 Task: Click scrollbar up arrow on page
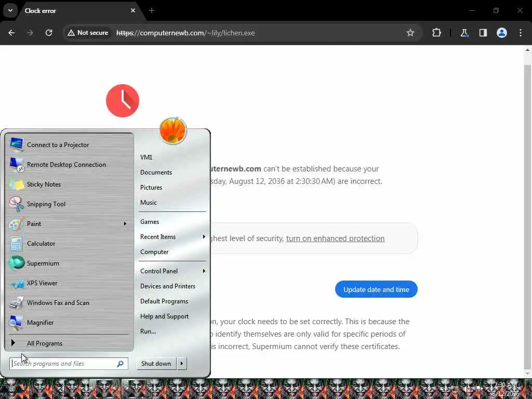(527, 50)
